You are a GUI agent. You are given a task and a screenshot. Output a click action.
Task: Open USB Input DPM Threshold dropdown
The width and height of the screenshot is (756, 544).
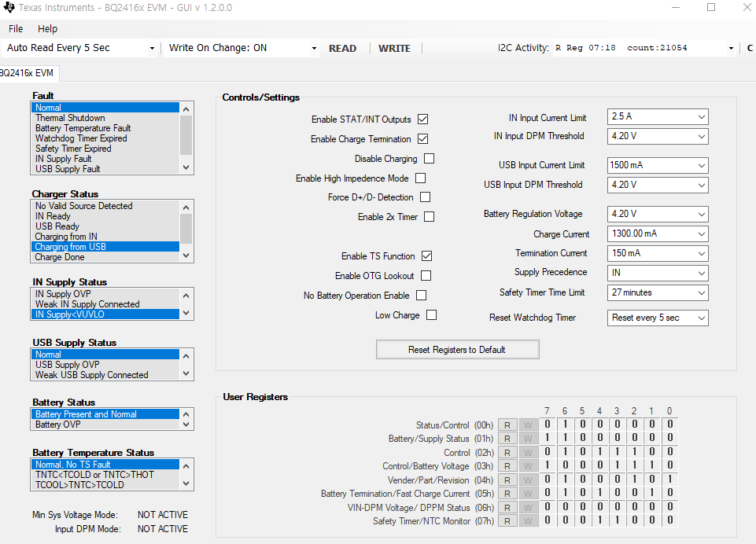click(658, 185)
